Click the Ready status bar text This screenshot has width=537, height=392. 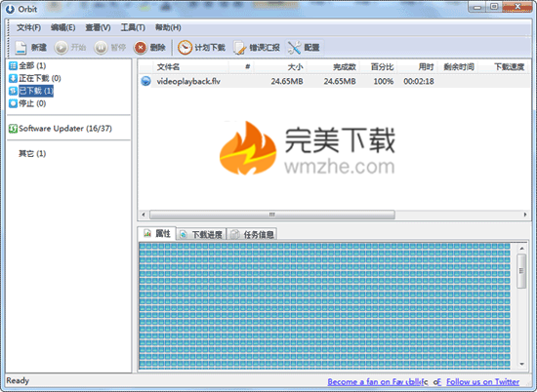pos(18,380)
